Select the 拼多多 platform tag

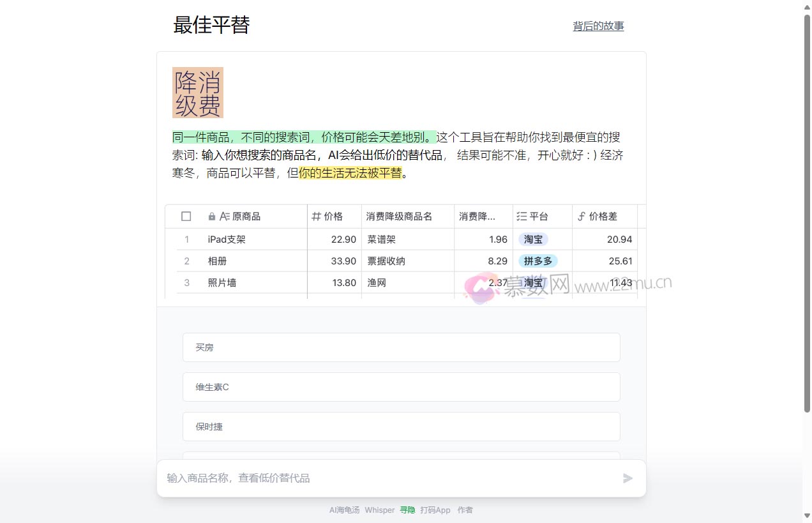(x=538, y=261)
